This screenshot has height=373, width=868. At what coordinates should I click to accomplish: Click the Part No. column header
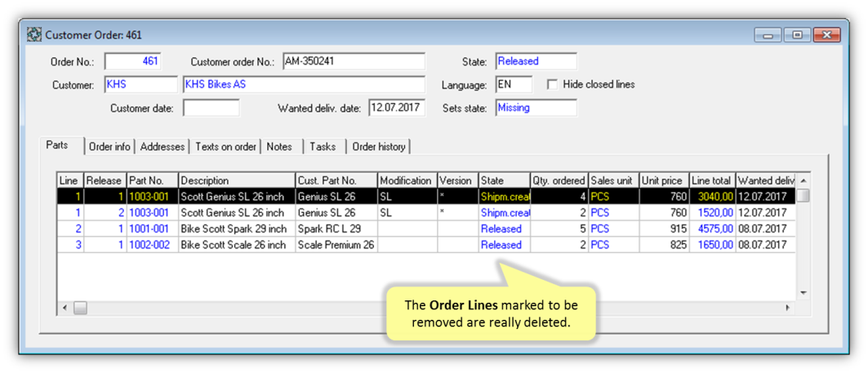click(x=152, y=180)
